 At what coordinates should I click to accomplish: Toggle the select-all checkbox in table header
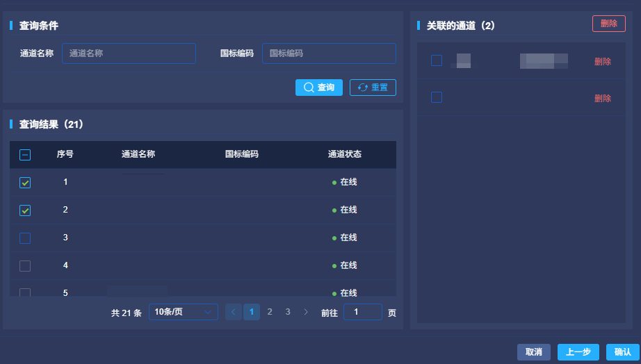[x=25, y=155]
